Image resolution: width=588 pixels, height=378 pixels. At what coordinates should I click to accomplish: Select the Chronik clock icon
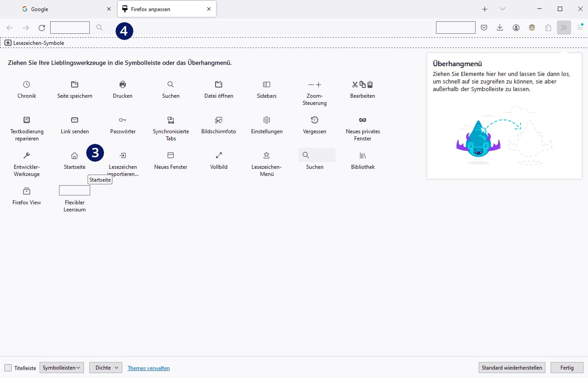click(x=27, y=84)
